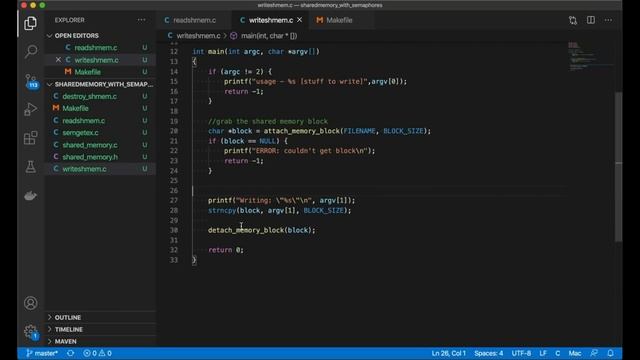Click the vertical editor scrollbar
The width and height of the screenshot is (640, 360).
(619, 167)
